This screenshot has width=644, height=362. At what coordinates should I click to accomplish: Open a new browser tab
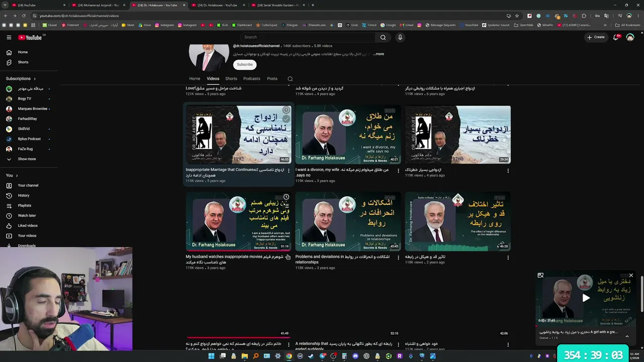tap(312, 5)
